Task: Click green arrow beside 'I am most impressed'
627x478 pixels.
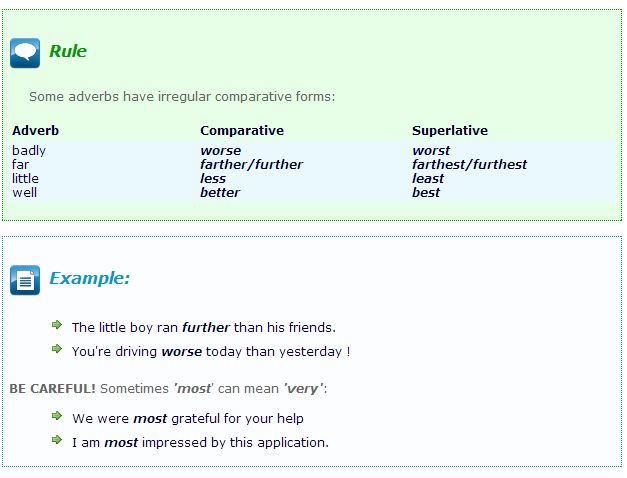Action: point(57,441)
